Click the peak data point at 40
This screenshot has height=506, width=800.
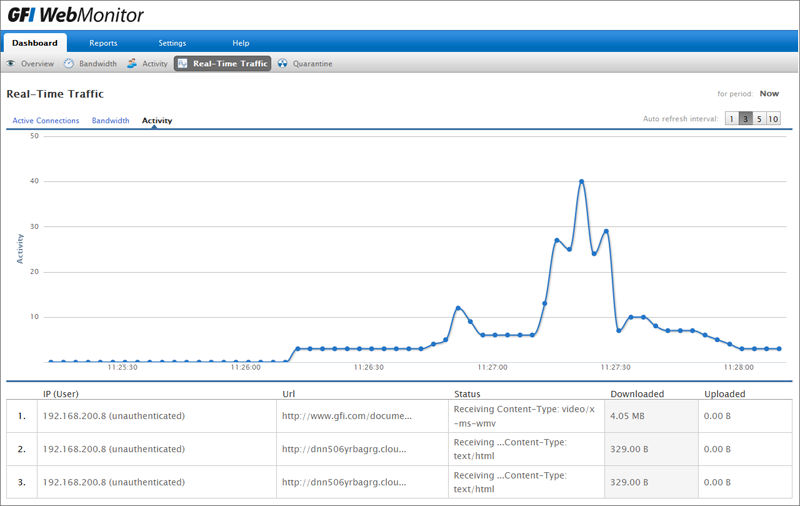point(582,182)
